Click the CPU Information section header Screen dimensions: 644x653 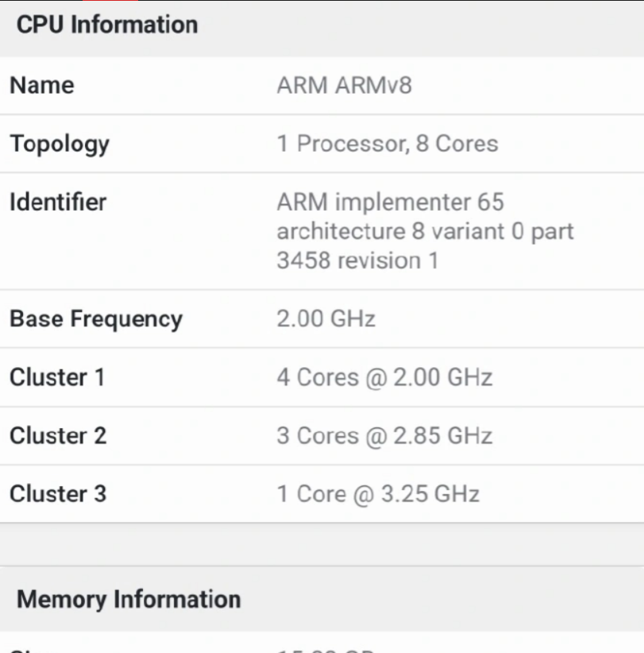click(106, 25)
